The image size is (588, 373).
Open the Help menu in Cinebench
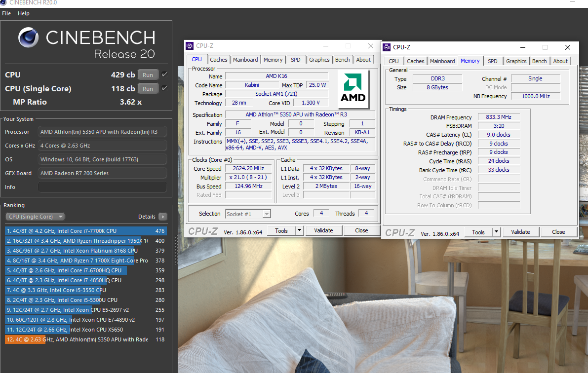[x=23, y=13]
